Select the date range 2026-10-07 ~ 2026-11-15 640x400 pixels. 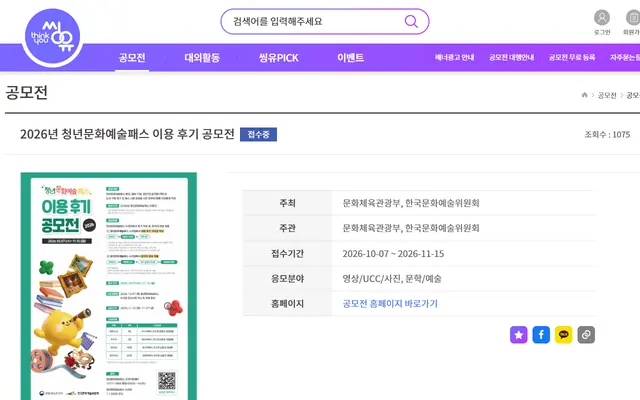(x=393, y=253)
